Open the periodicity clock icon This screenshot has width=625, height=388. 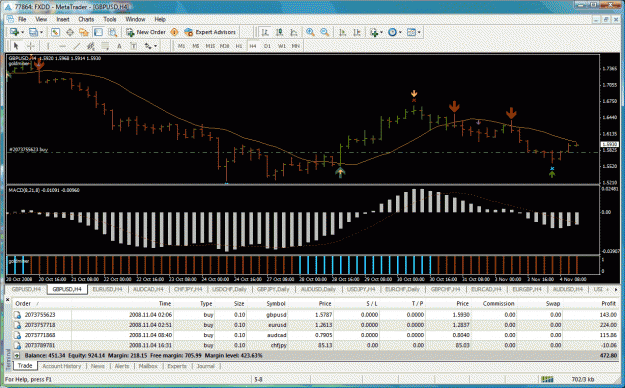point(392,32)
